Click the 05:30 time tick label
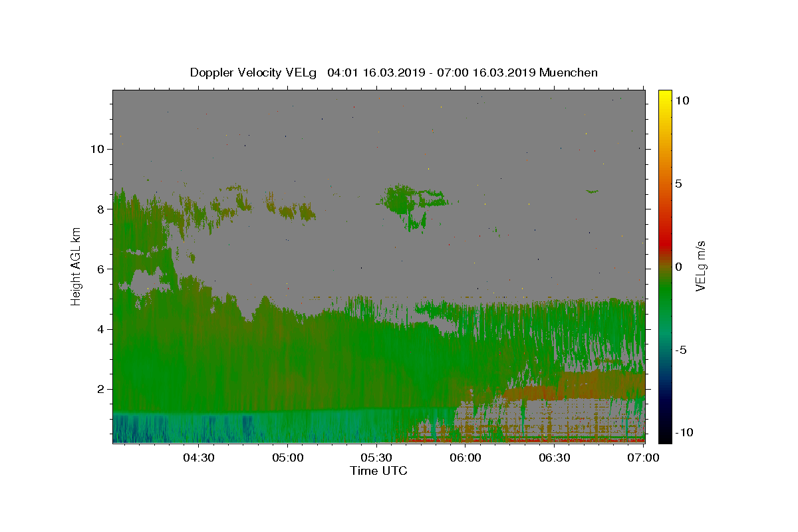798x532 pixels. 377,458
